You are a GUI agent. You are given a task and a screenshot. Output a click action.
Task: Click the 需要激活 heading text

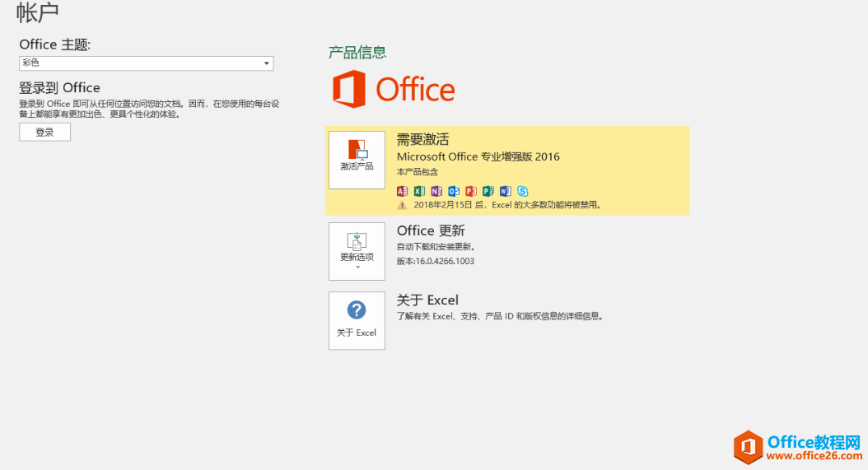[x=423, y=139]
